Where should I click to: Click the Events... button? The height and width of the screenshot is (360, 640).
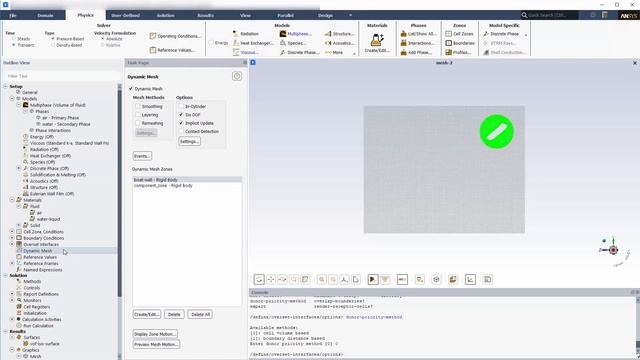point(142,156)
